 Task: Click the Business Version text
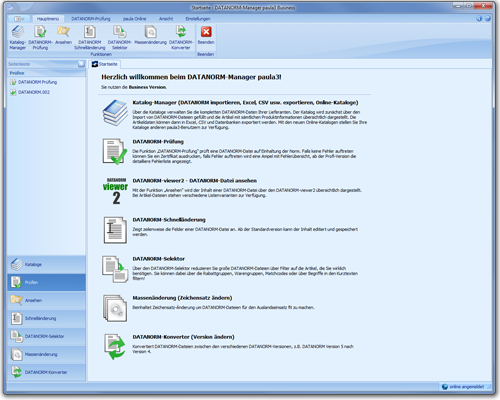147,87
